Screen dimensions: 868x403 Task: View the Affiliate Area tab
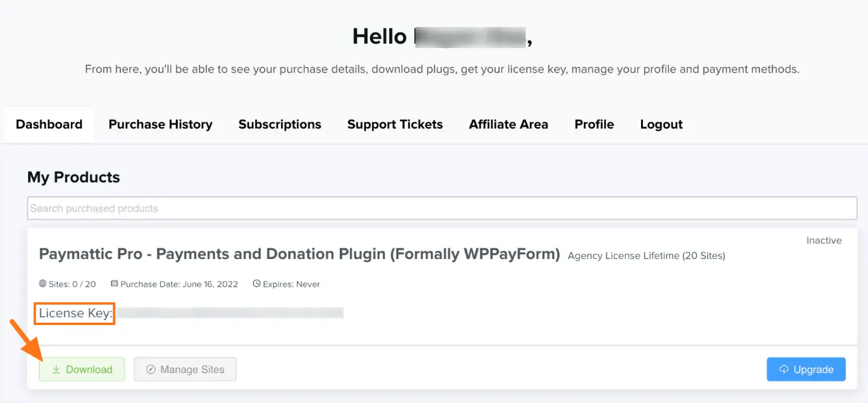(x=508, y=124)
